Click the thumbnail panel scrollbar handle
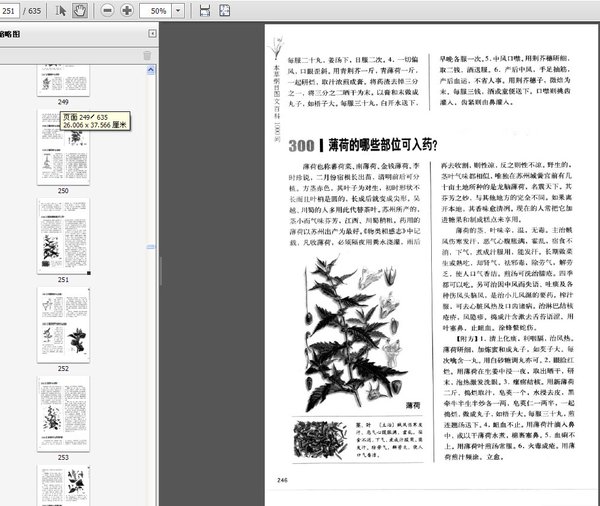Image resolution: width=600 pixels, height=506 pixels. tap(151, 247)
